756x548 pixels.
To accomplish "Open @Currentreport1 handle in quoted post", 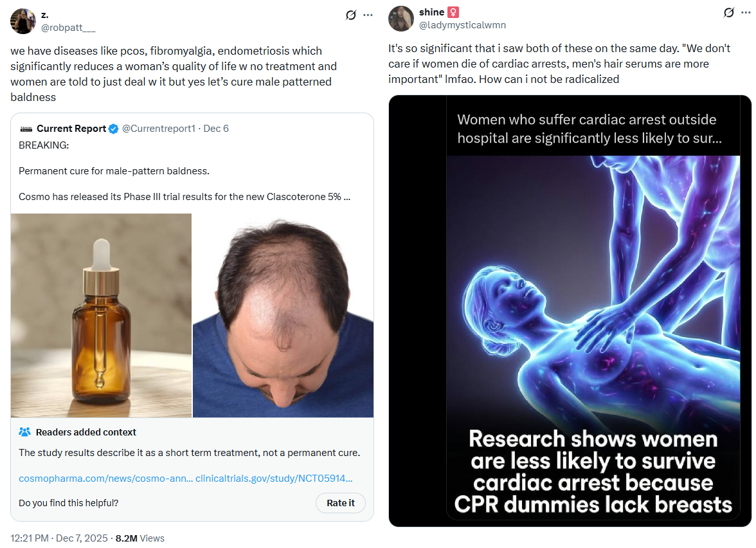I will click(159, 129).
